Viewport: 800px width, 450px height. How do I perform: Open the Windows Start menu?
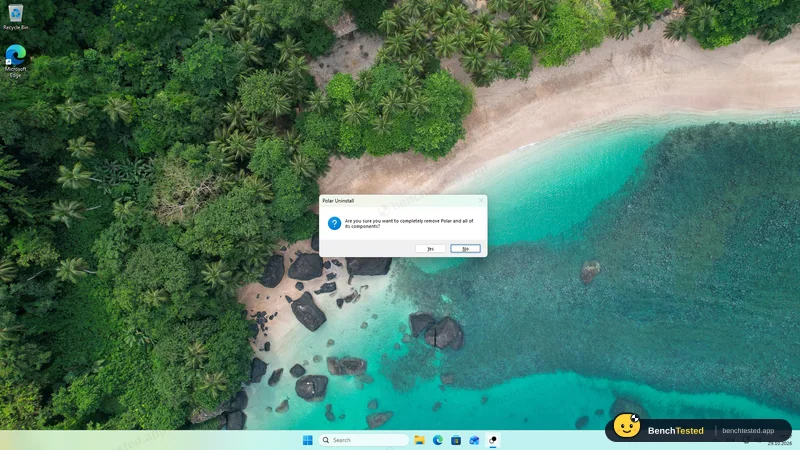pos(308,440)
